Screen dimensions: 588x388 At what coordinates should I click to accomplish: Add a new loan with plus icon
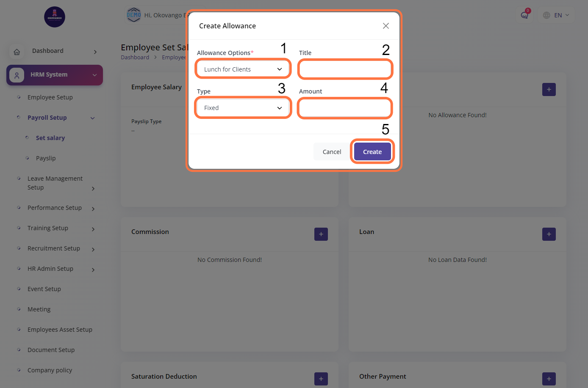549,234
